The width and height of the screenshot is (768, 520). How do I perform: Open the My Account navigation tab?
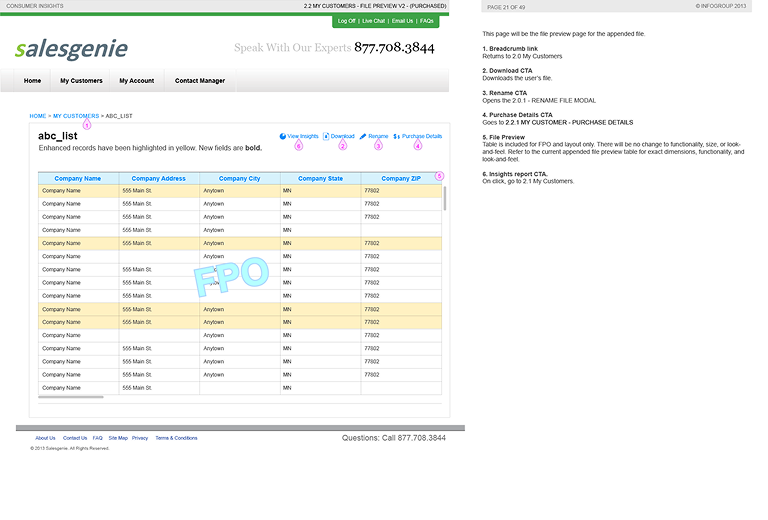[x=137, y=81]
